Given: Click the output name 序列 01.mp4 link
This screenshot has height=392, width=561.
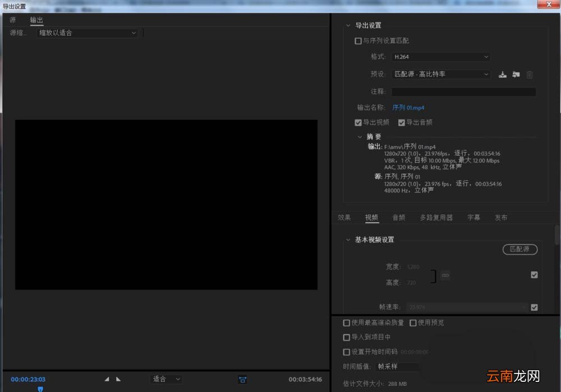Looking at the screenshot, I should pyautogui.click(x=408, y=108).
